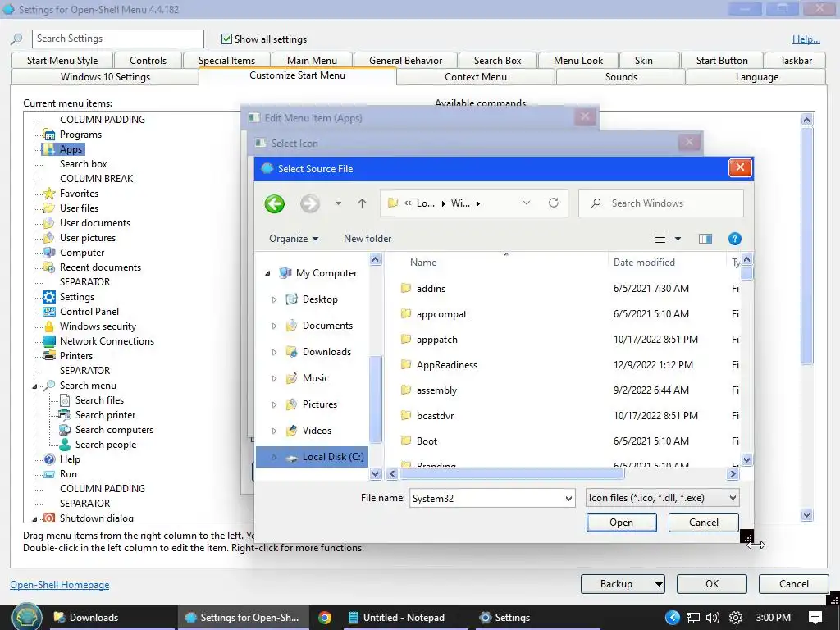
Task: Switch to the Controls tab
Action: 148,61
